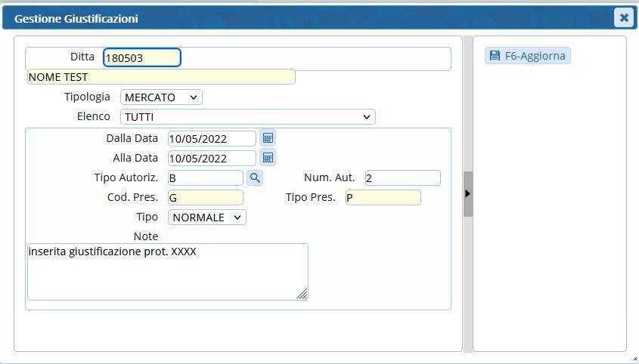Select the Dalla Data date field
This screenshot has height=364, width=639.
tap(212, 139)
